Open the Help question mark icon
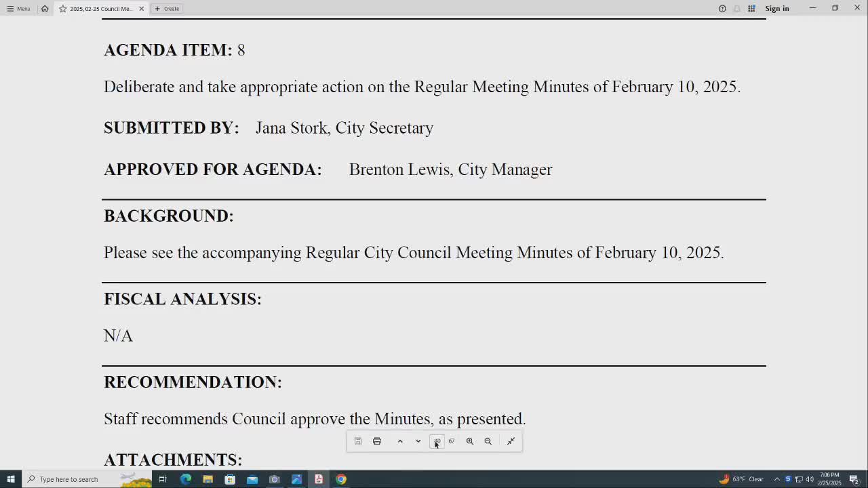Viewport: 868px width, 488px height. coord(722,9)
